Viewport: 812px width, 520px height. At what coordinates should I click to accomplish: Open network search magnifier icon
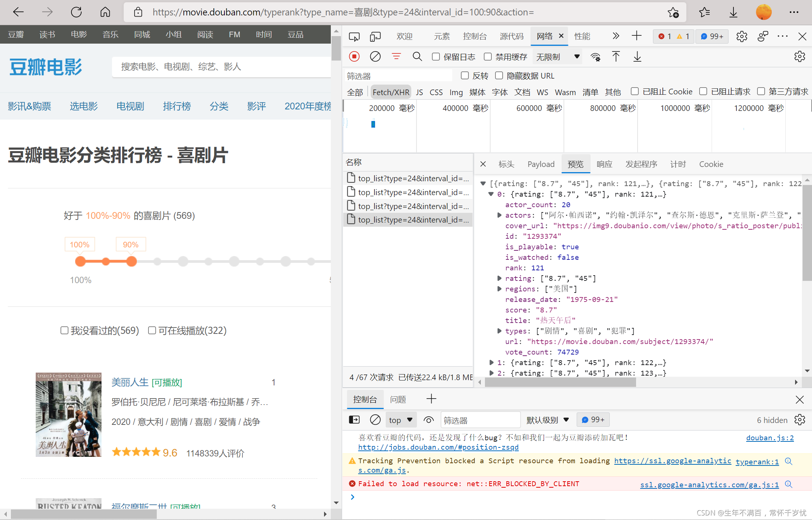(x=417, y=57)
